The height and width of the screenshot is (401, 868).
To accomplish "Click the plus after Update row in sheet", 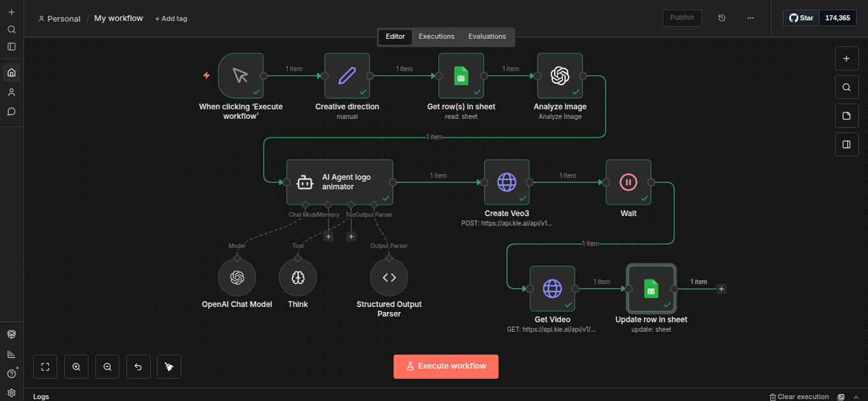I will [x=721, y=289].
